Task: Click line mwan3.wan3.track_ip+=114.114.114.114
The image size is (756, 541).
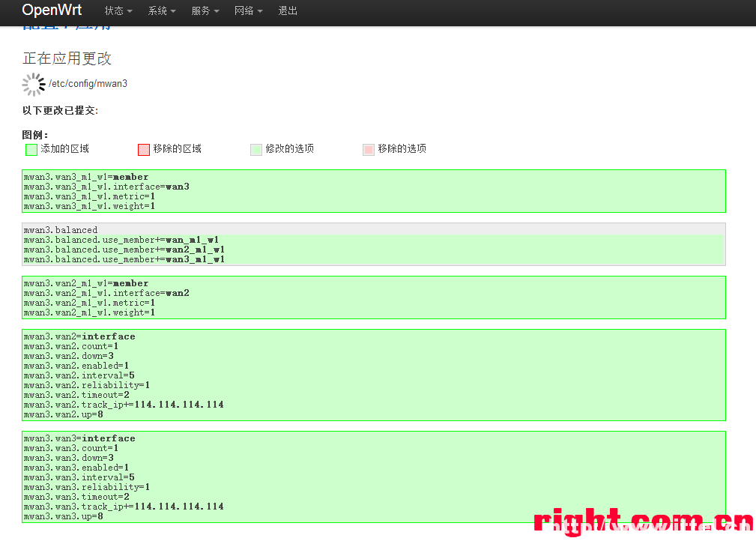Action: pyautogui.click(x=124, y=507)
